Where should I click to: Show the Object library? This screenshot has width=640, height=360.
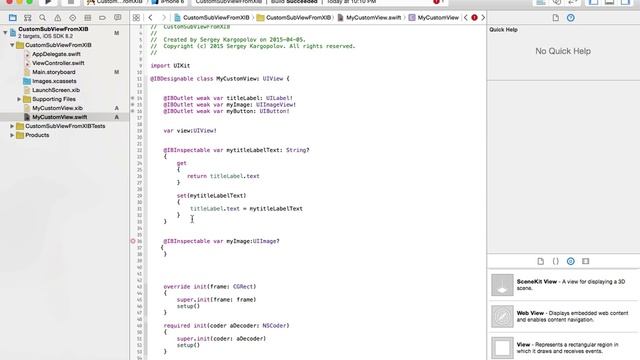click(571, 261)
